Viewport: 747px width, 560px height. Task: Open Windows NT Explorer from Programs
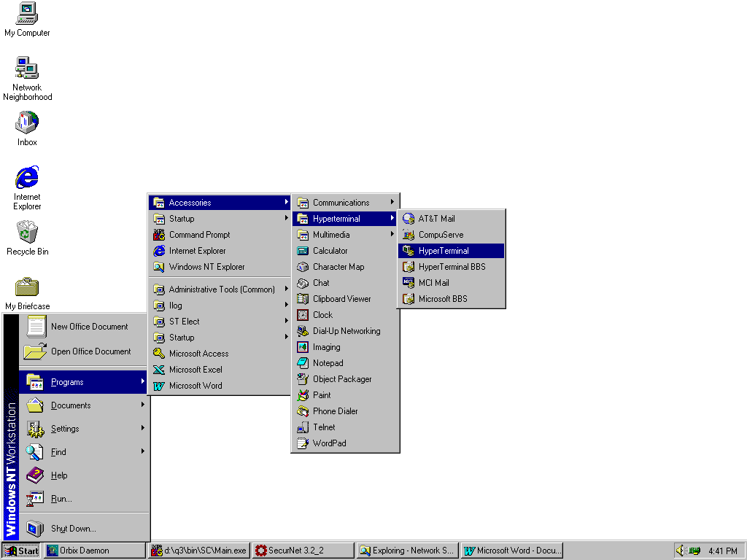click(220, 267)
